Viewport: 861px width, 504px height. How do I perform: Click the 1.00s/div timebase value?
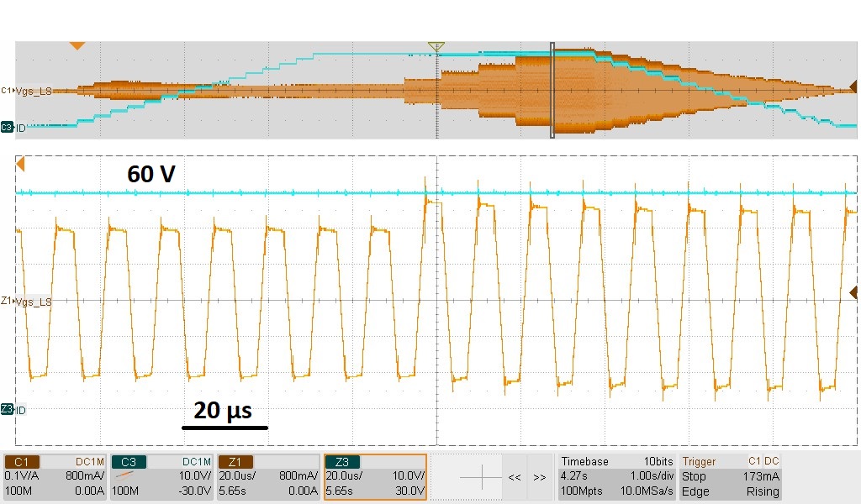coord(652,476)
